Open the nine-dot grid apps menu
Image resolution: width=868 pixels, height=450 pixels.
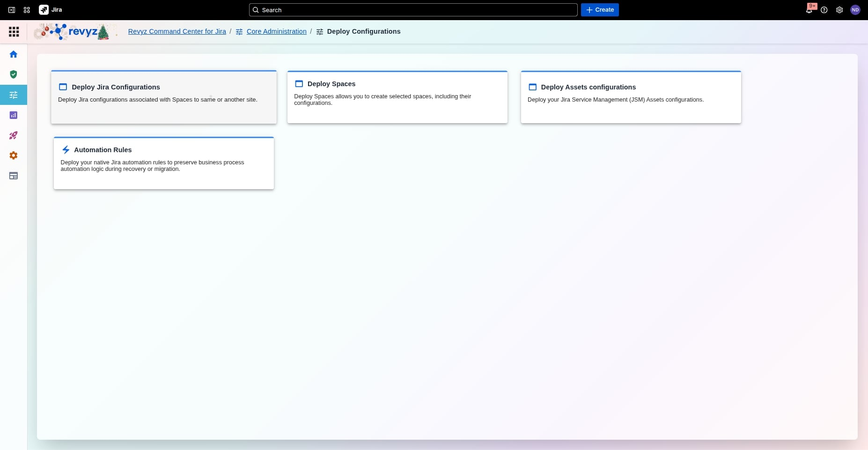[14, 31]
